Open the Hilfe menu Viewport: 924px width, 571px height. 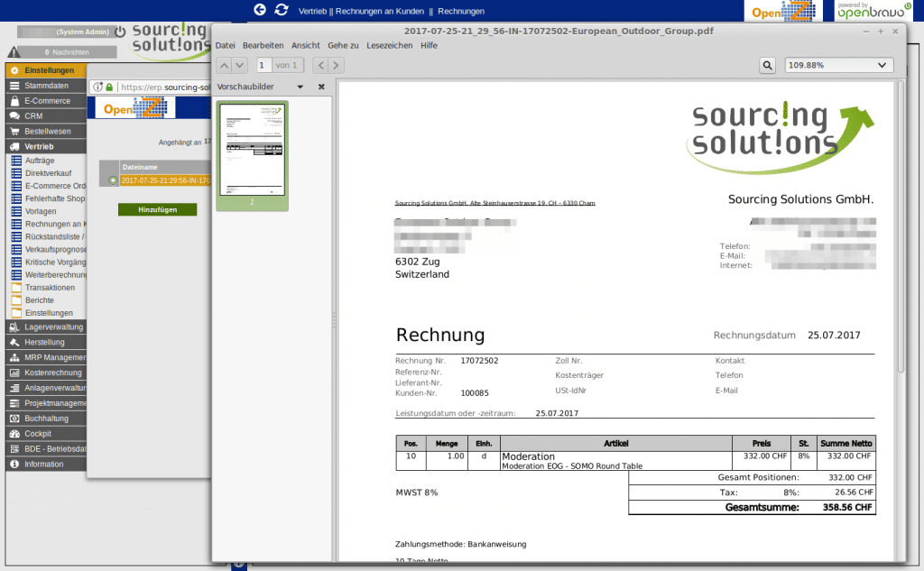(429, 45)
